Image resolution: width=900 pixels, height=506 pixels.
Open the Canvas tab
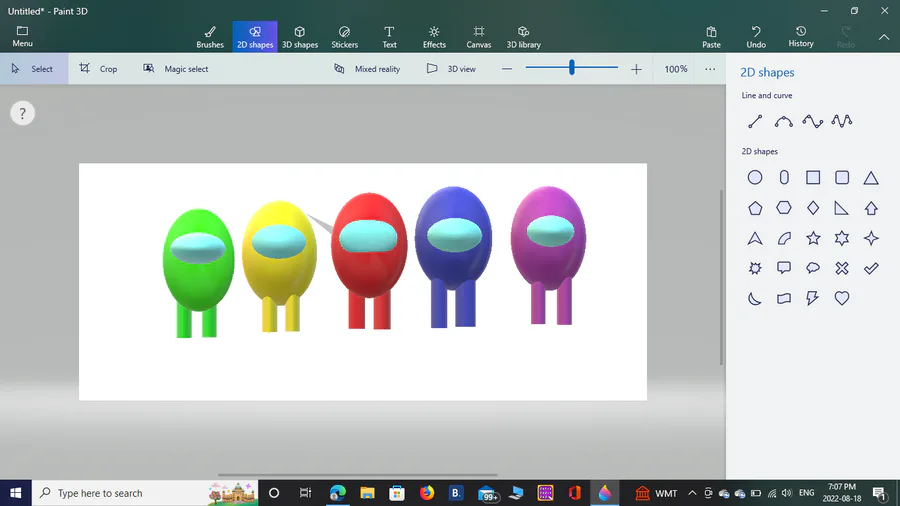[x=479, y=37]
